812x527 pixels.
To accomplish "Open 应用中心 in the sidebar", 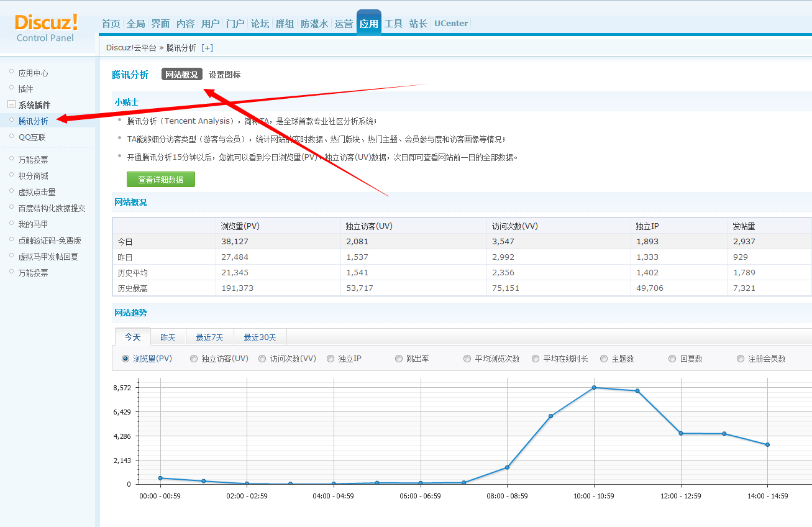I will [33, 73].
